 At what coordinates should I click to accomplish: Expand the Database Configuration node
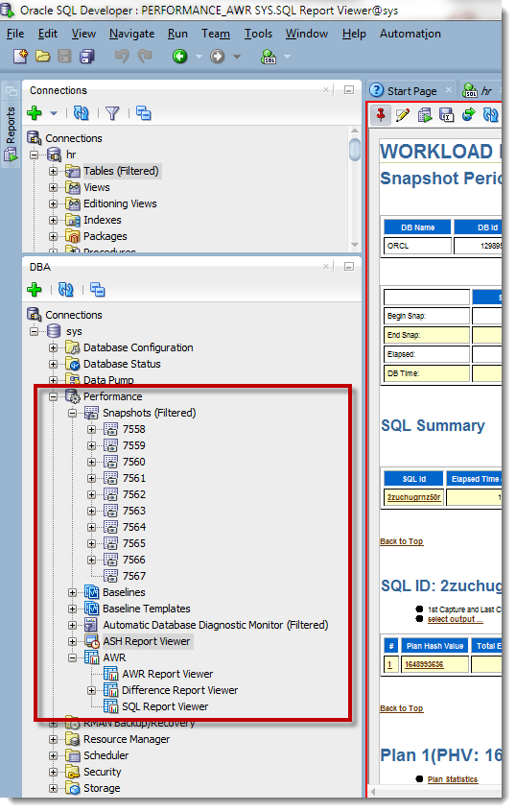pos(53,348)
